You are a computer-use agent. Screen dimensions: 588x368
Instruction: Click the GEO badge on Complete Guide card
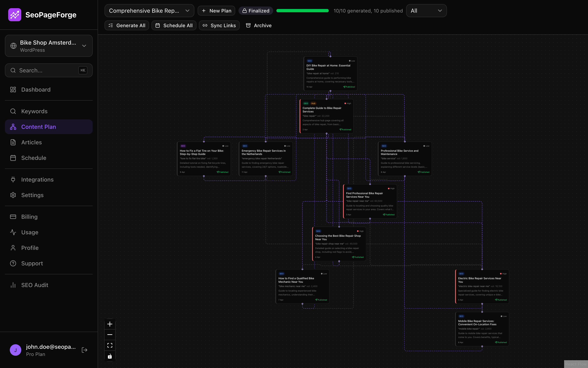(x=306, y=103)
